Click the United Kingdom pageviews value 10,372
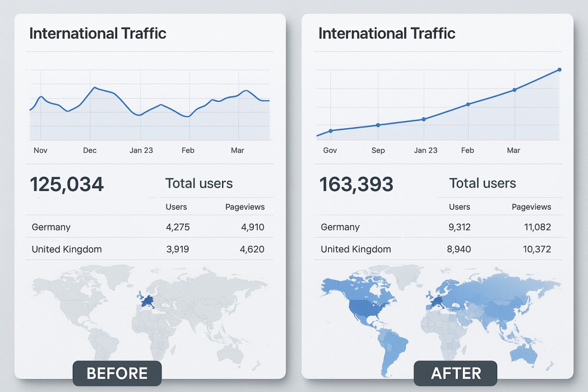The image size is (588, 392). (537, 249)
